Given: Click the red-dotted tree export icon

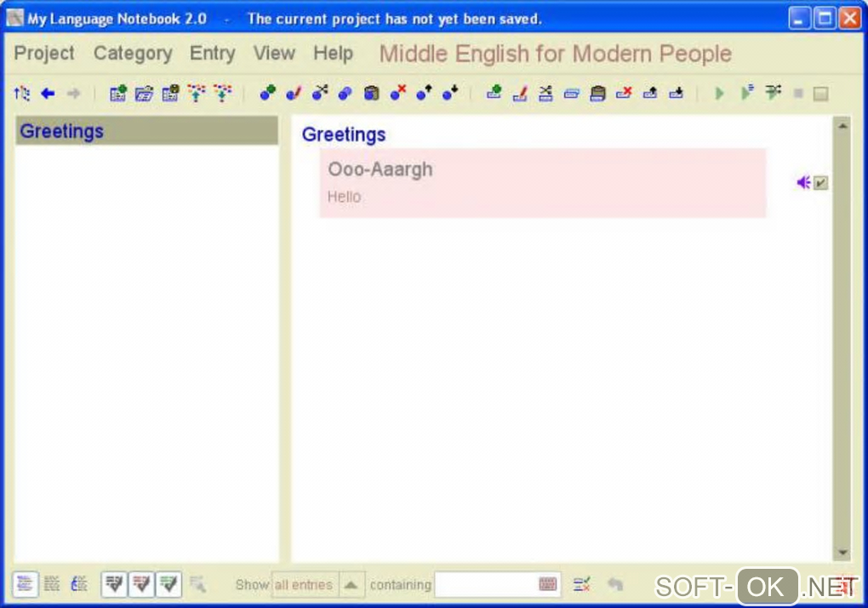Looking at the screenshot, I should pos(196,93).
